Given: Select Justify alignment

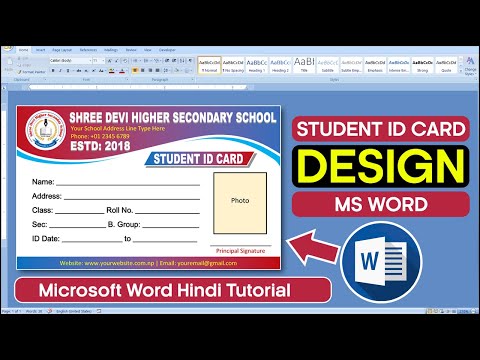Looking at the screenshot, I should (158, 71).
